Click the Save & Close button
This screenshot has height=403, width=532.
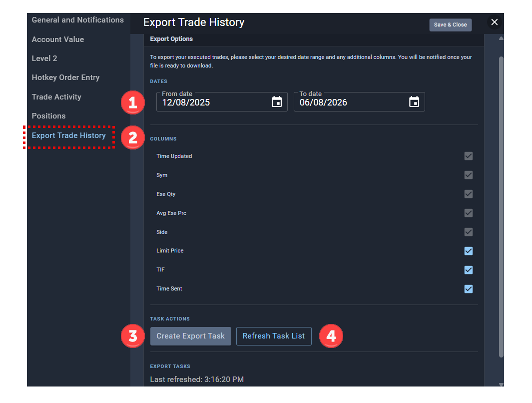[x=450, y=25]
